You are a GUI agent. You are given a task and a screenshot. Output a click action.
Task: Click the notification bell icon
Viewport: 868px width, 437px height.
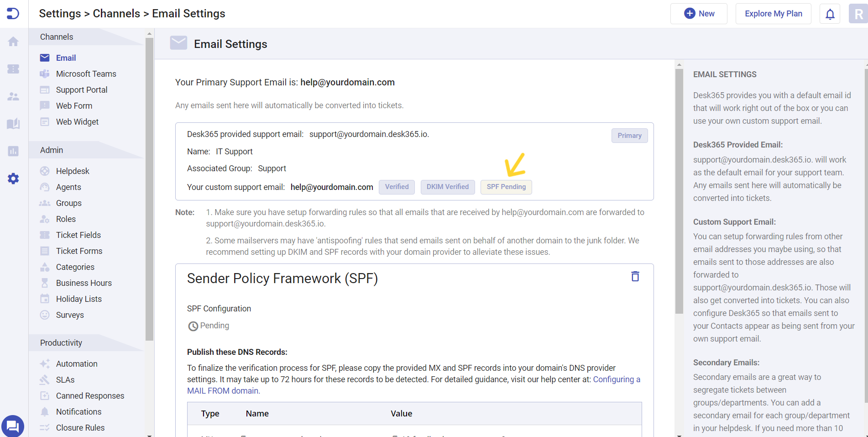click(x=830, y=14)
